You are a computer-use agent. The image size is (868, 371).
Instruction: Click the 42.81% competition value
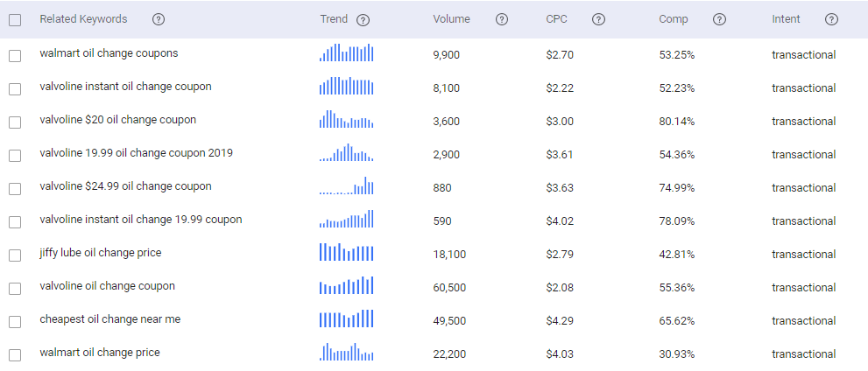point(676,255)
